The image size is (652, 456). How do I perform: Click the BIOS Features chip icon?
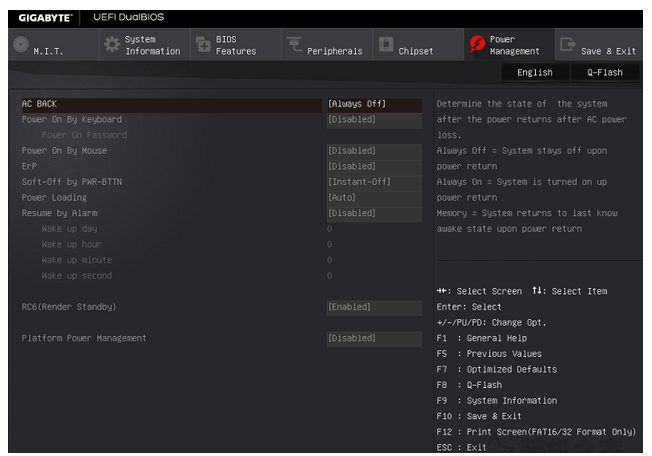tap(203, 46)
